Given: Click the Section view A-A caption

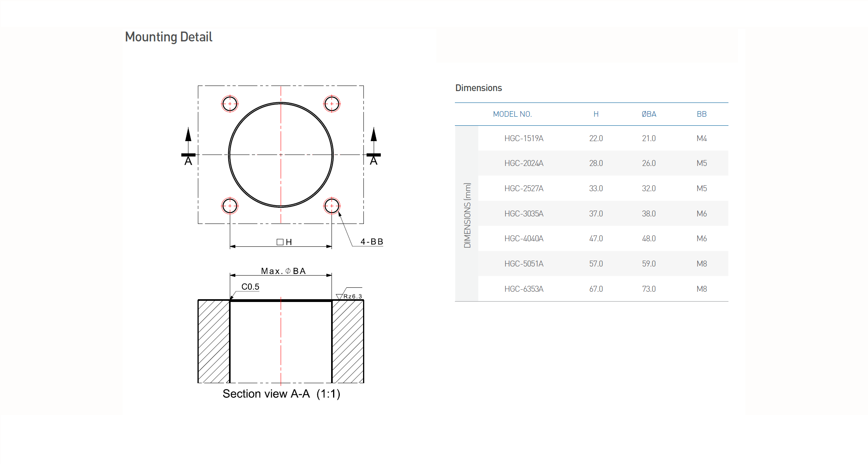Looking at the screenshot, I should point(281,394).
